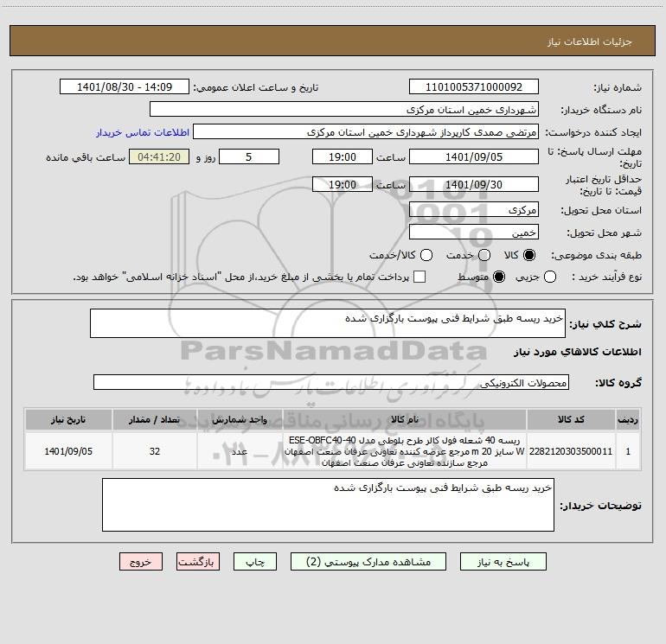Viewport: 666px width, 644px height.
Task: Click the price validity date 1401/09/30 field
Action: click(x=474, y=184)
